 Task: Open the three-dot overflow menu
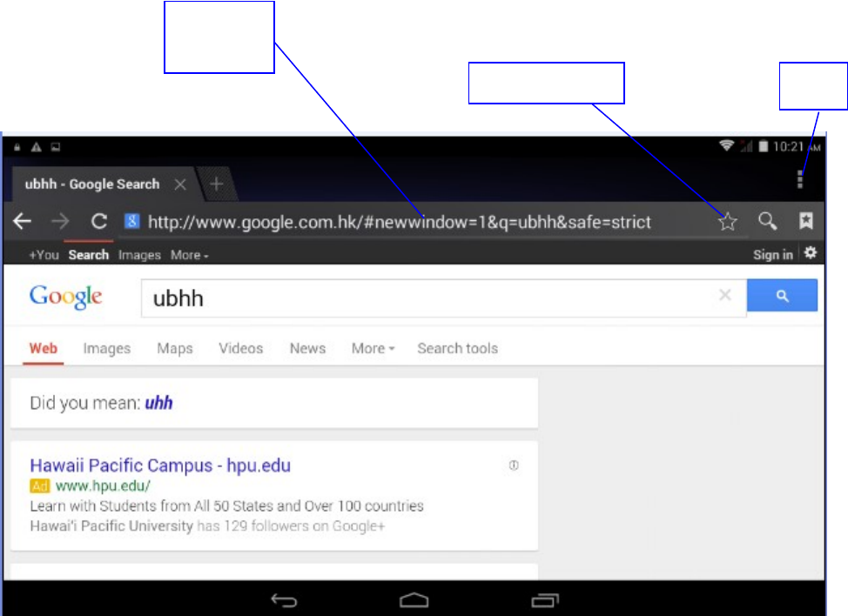(x=800, y=179)
